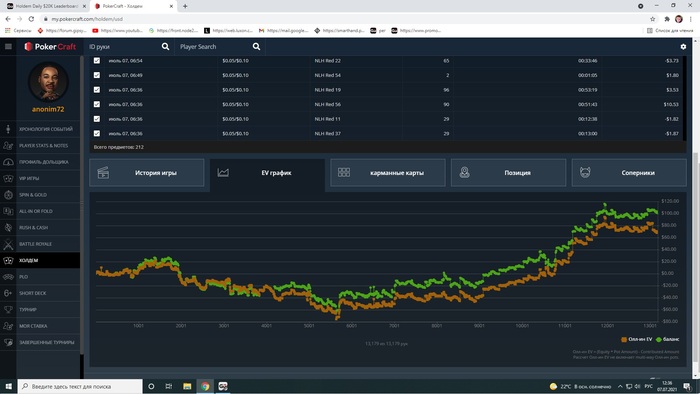Open Завершенные турниры sidebar icon
This screenshot has width=700, height=394.
(8, 342)
